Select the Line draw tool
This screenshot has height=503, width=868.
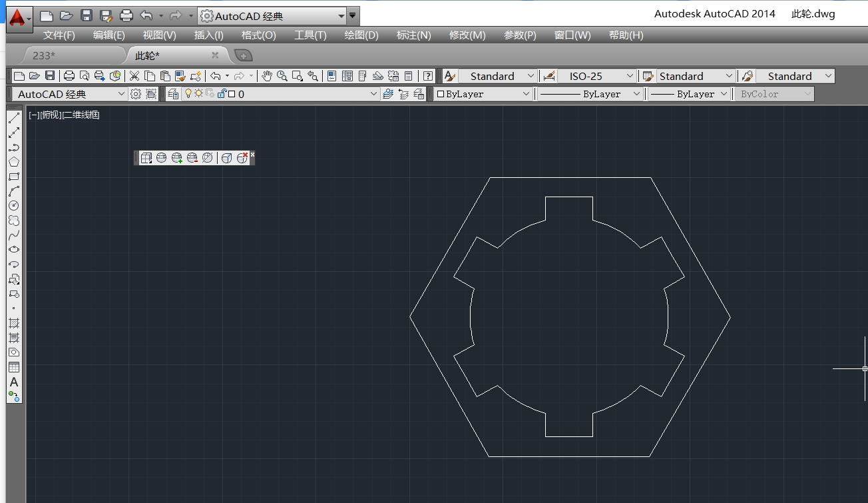13,119
